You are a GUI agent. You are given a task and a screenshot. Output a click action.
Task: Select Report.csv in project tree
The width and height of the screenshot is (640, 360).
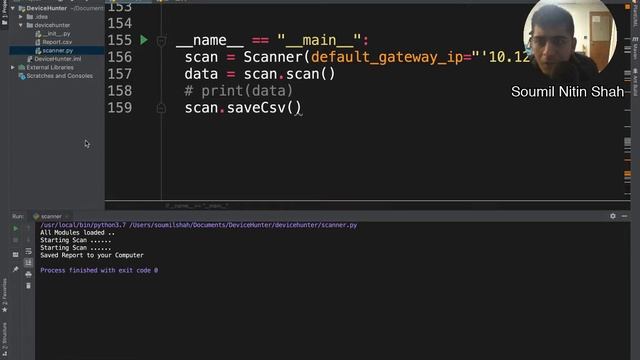(x=57, y=42)
